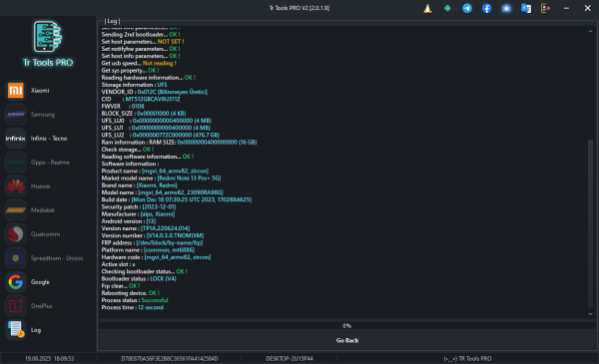Click the window title Tr Tools PRO V2

coord(299,8)
